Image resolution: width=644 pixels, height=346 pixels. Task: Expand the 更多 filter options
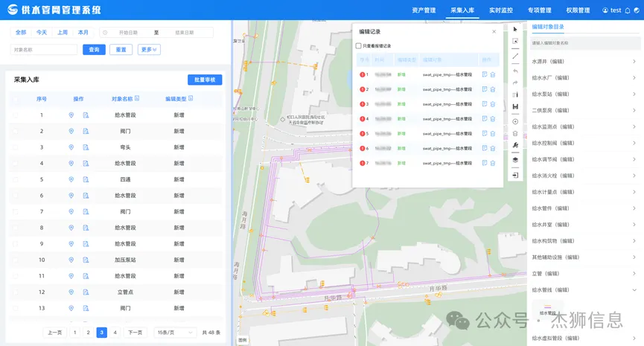149,50
